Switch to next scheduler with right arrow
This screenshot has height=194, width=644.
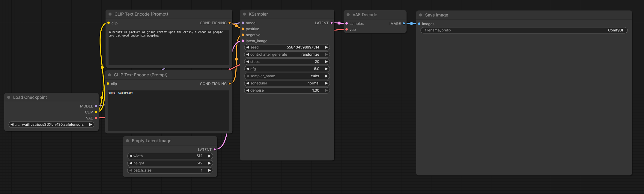point(326,83)
